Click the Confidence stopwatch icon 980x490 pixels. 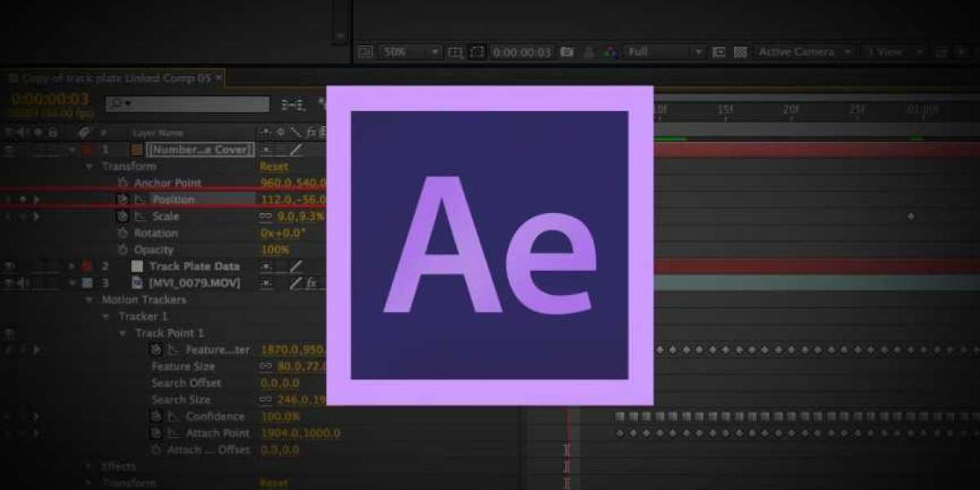(x=156, y=416)
